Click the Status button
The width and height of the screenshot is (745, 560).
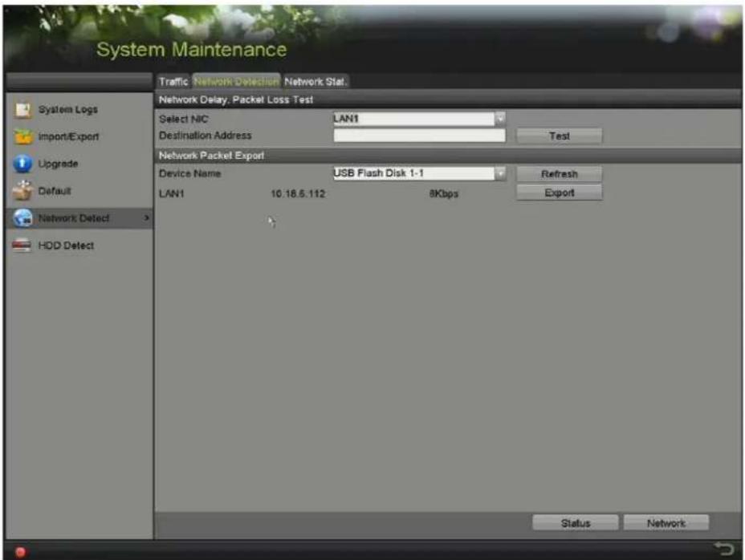(576, 523)
